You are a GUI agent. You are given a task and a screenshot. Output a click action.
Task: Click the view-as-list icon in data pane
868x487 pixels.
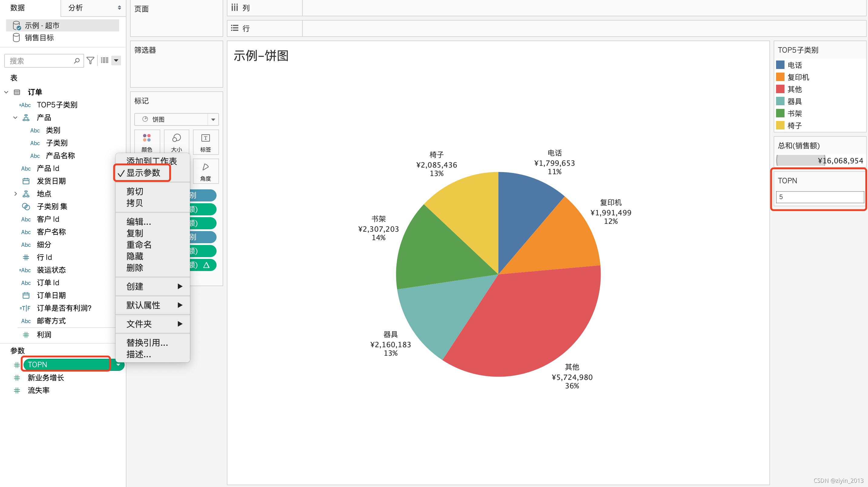tap(105, 61)
